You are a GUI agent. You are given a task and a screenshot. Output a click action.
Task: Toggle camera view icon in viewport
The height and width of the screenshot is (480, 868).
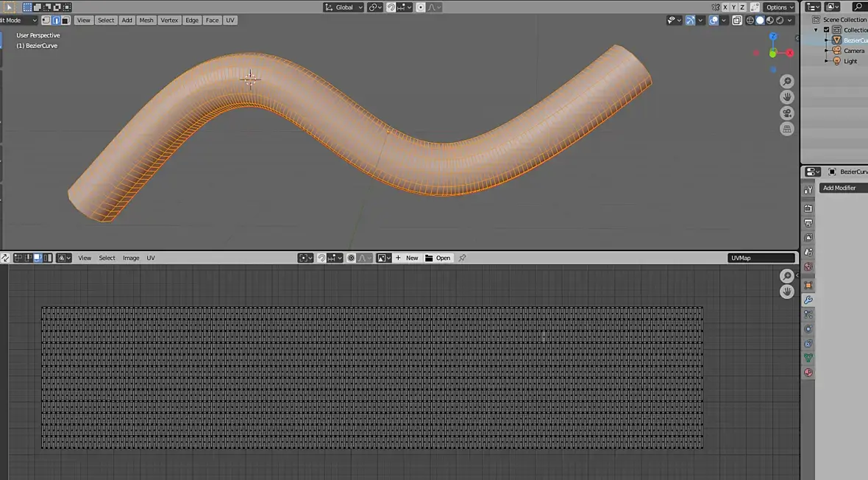[786, 113]
